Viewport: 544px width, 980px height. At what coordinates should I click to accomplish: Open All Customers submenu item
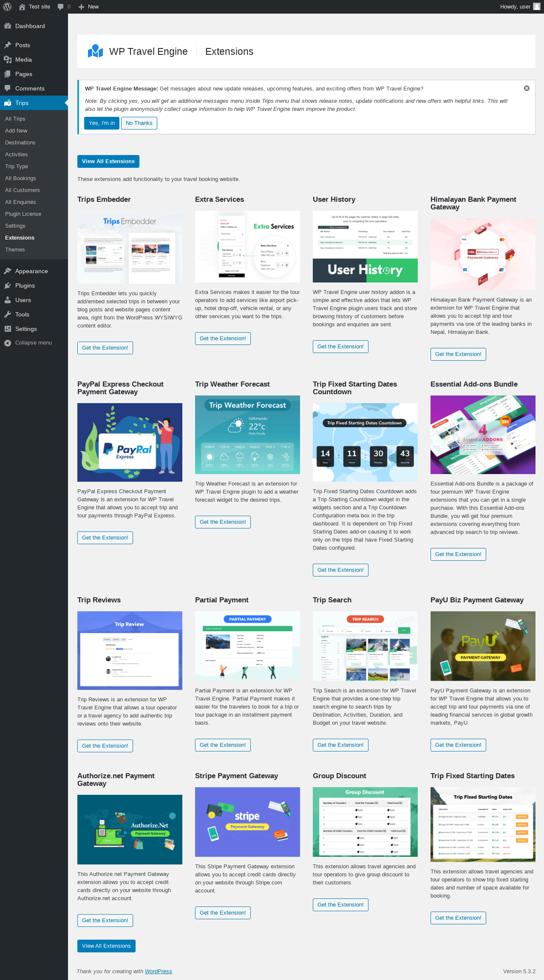click(23, 190)
